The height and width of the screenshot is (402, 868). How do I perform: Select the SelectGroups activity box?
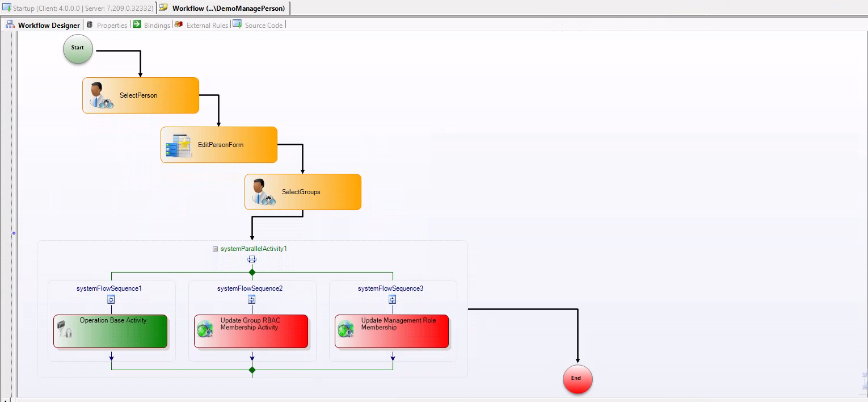click(x=303, y=192)
